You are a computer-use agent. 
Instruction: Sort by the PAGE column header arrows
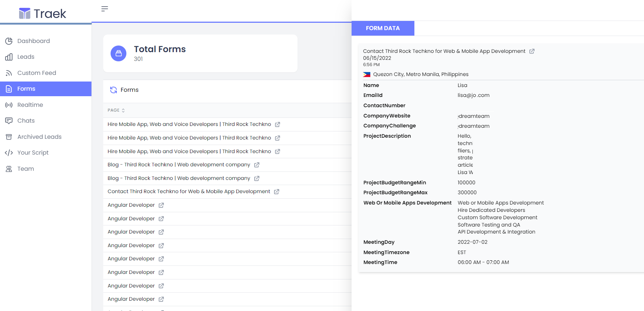(123, 111)
